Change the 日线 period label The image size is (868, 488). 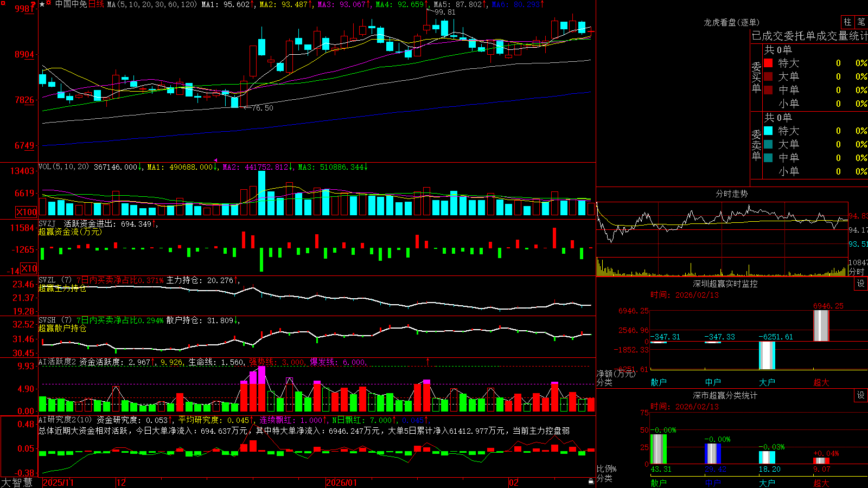pyautogui.click(x=96, y=4)
